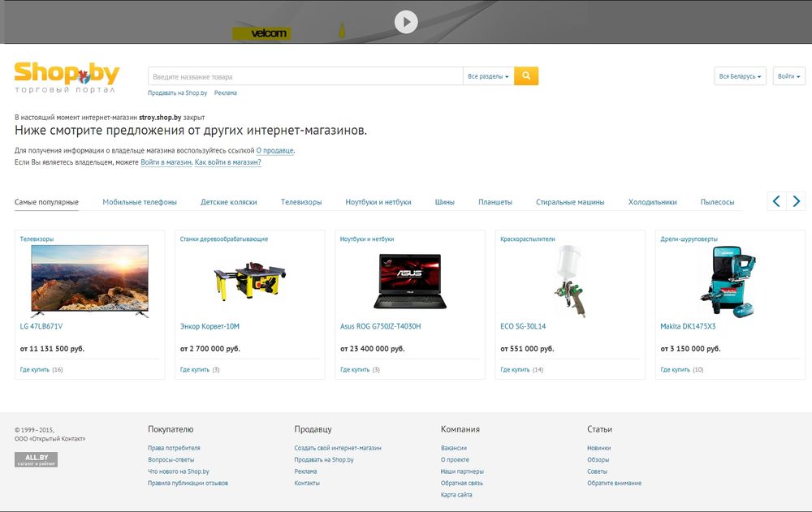
Task: Open the 'Стиральные машины' tab
Action: 570,202
